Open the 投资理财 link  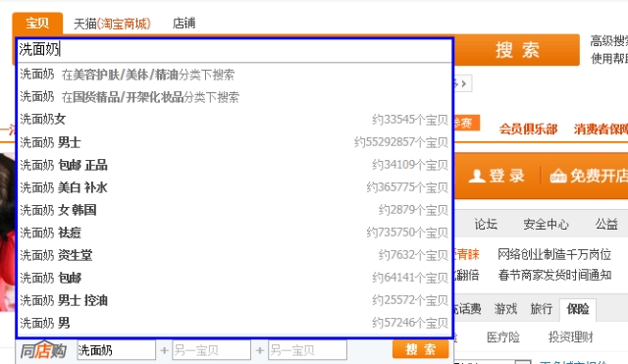click(x=571, y=338)
